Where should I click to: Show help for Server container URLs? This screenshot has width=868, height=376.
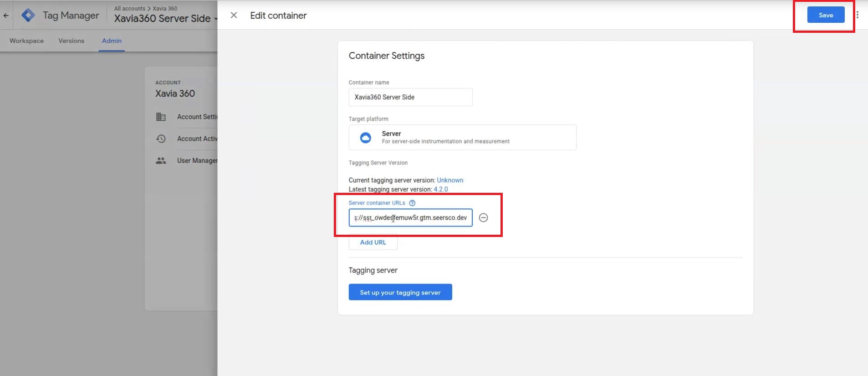pyautogui.click(x=412, y=203)
